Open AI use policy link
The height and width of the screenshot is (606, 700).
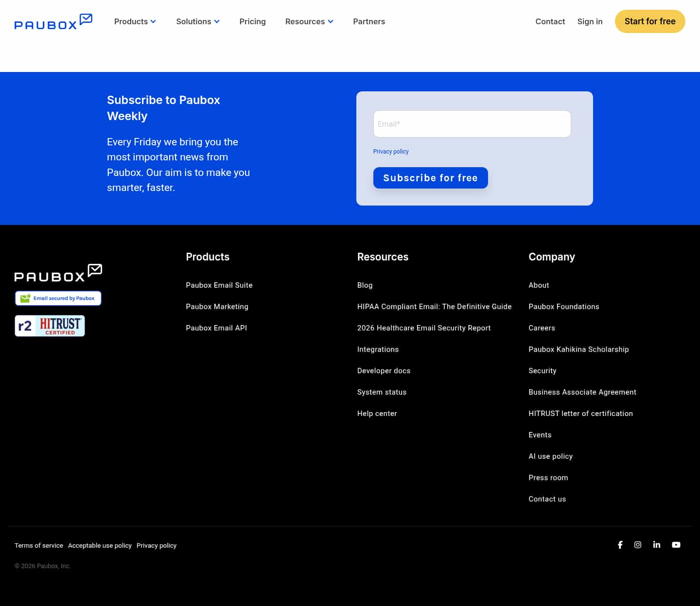coord(551,456)
